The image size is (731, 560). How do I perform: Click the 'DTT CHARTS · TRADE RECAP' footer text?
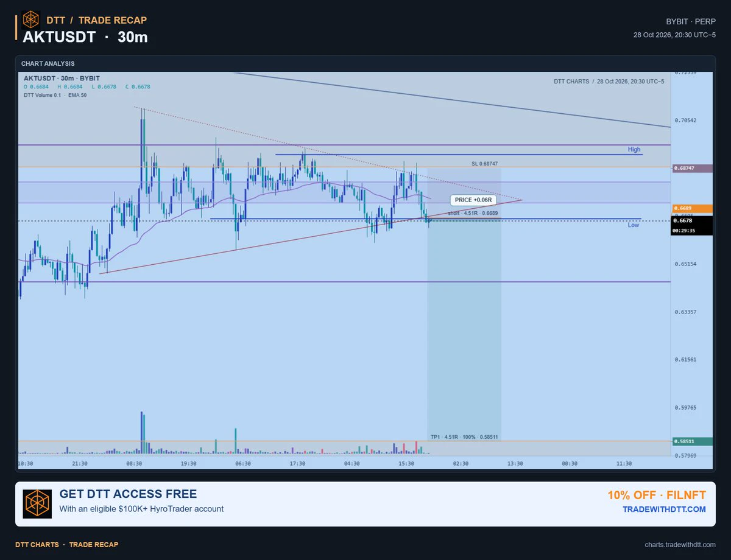[67, 545]
